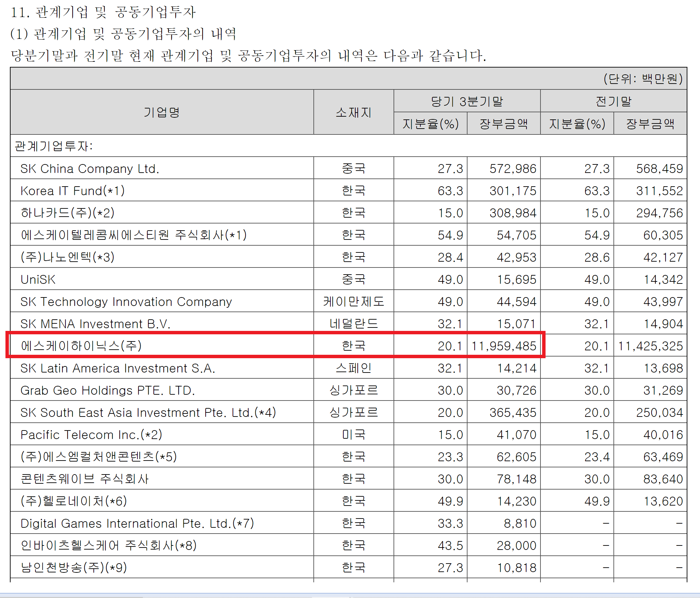700x598 pixels.
Task: Click the 전기말 header cell
Action: click(613, 101)
